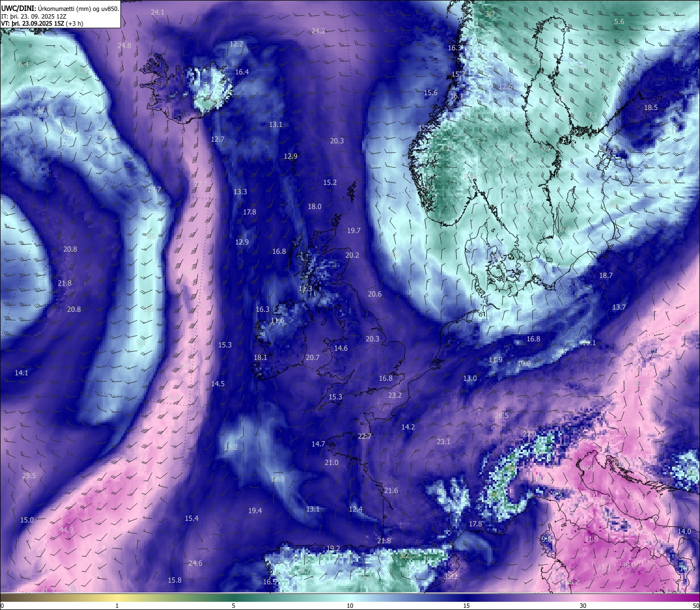Click the 15.8 value at the bottom left

tap(174, 580)
